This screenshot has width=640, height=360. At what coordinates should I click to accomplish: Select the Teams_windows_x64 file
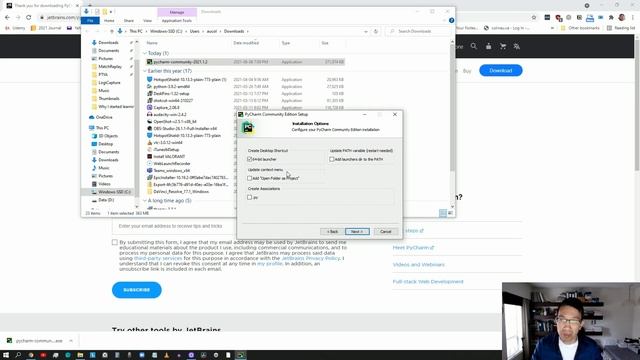[x=172, y=171]
